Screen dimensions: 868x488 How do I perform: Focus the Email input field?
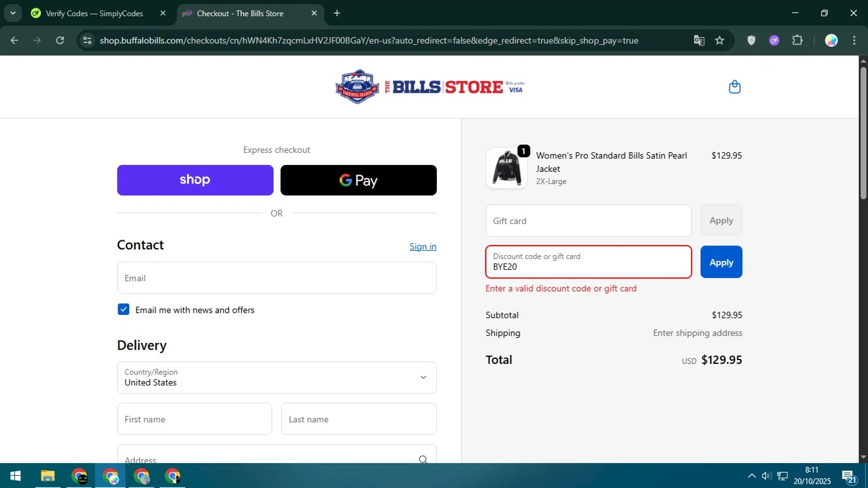tap(277, 278)
